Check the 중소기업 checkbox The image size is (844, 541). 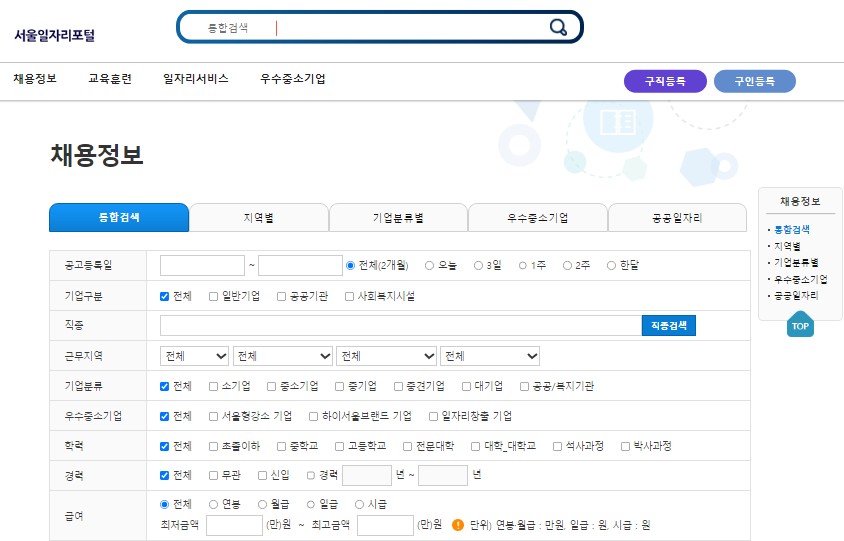coord(272,386)
